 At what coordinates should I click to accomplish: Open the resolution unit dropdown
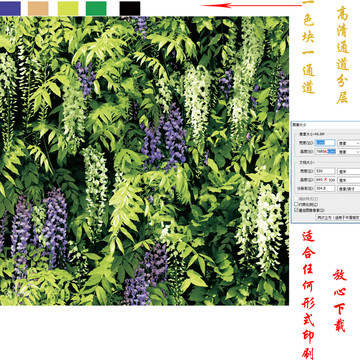coord(349,188)
